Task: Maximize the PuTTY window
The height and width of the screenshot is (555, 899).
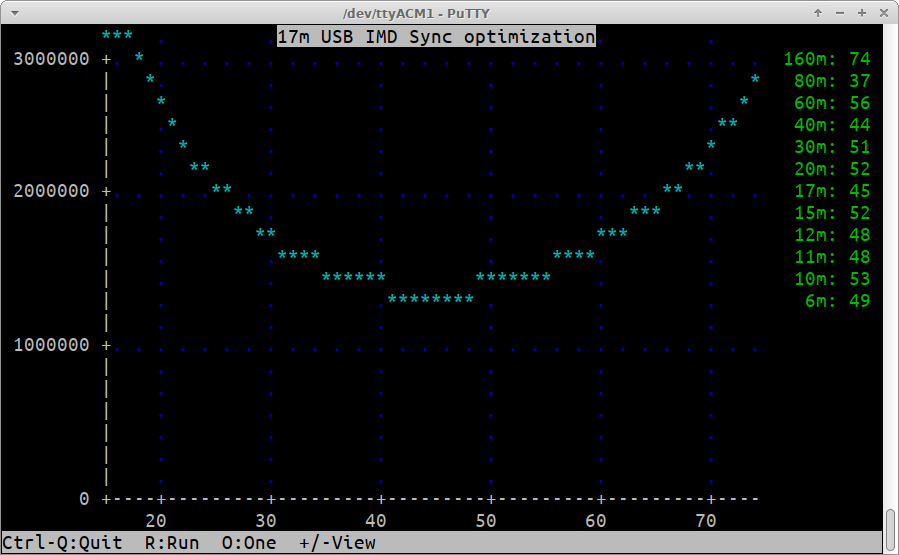Action: (861, 12)
